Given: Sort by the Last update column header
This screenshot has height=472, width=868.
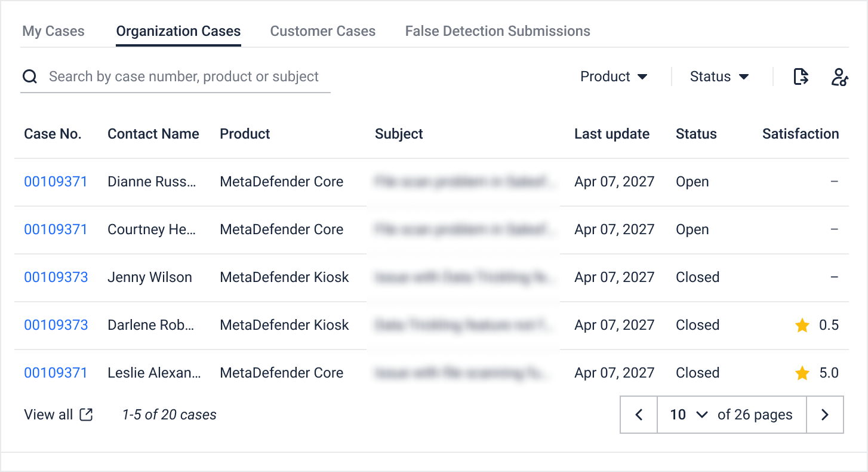Looking at the screenshot, I should click(611, 134).
